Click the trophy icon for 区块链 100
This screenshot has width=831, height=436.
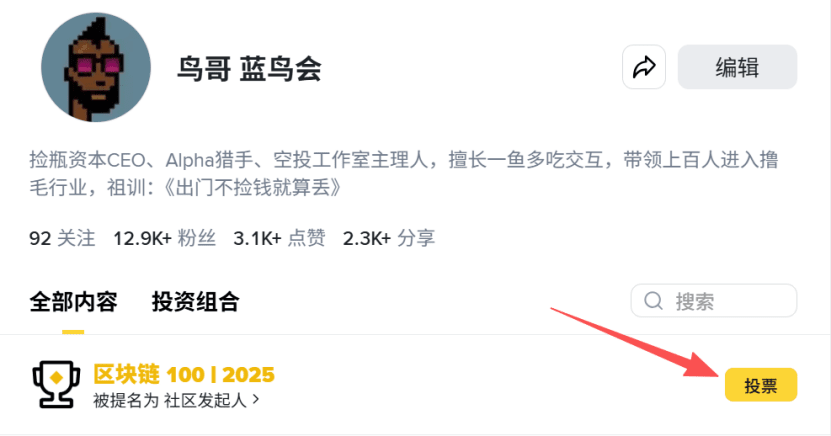56,385
